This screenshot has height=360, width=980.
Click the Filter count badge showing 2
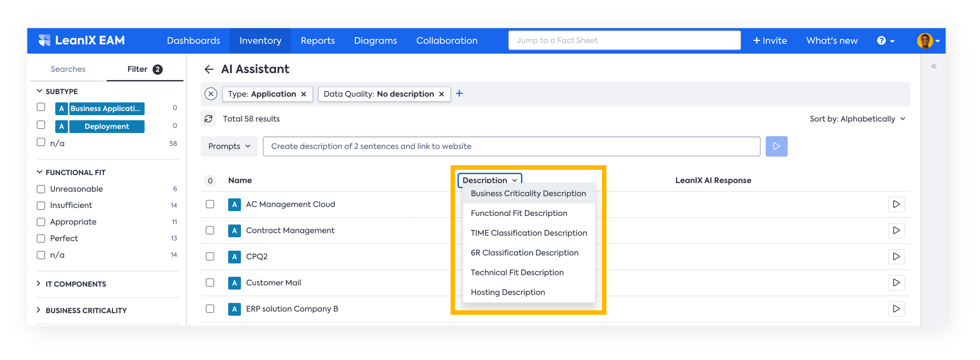point(158,69)
